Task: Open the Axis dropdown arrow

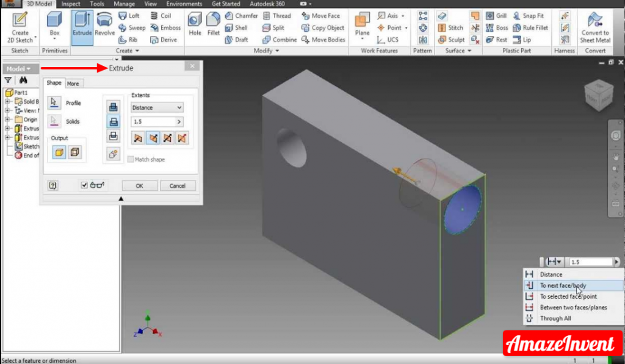Action: [x=403, y=16]
